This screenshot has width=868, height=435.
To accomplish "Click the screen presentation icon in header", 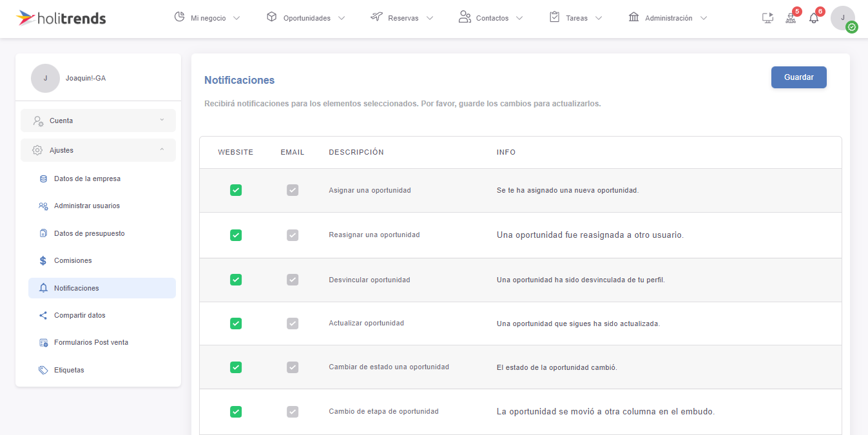I will pyautogui.click(x=767, y=18).
